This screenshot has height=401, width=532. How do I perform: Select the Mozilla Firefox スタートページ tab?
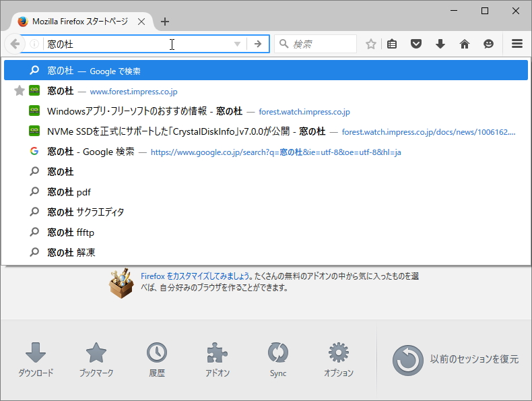point(79,22)
